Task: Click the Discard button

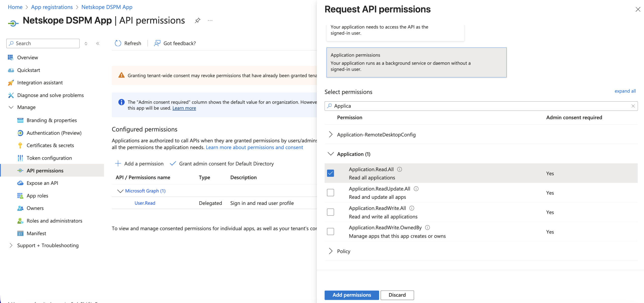Action: click(397, 295)
